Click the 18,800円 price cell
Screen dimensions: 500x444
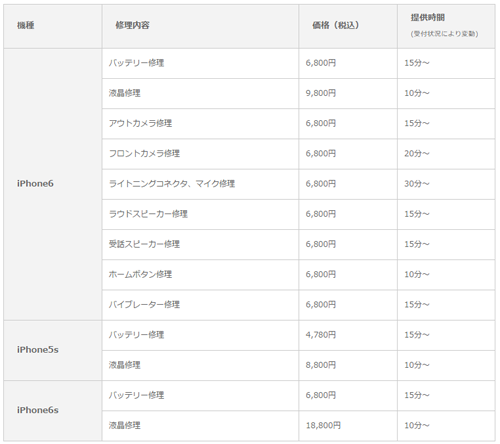pos(348,426)
